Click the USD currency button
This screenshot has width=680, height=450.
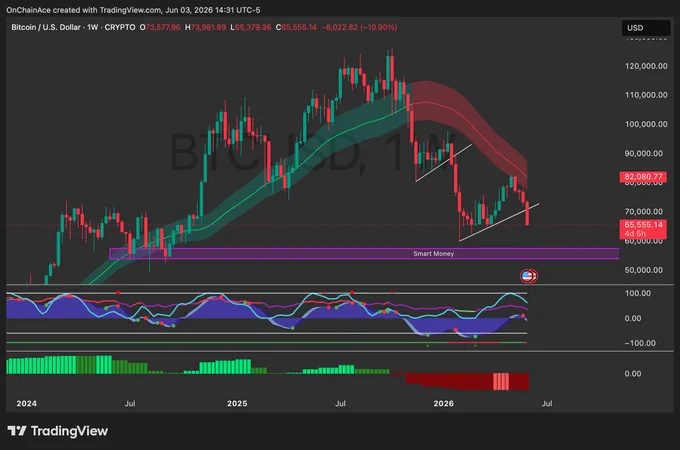(x=645, y=28)
